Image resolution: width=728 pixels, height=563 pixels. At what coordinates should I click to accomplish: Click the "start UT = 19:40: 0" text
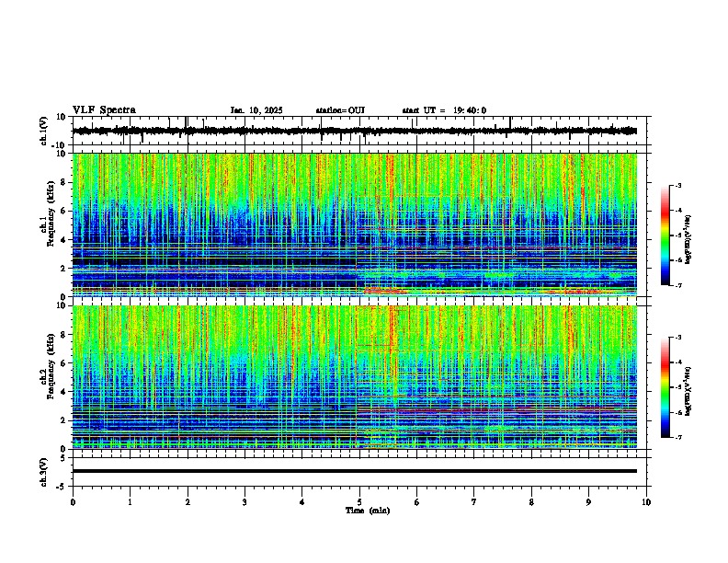tap(444, 110)
